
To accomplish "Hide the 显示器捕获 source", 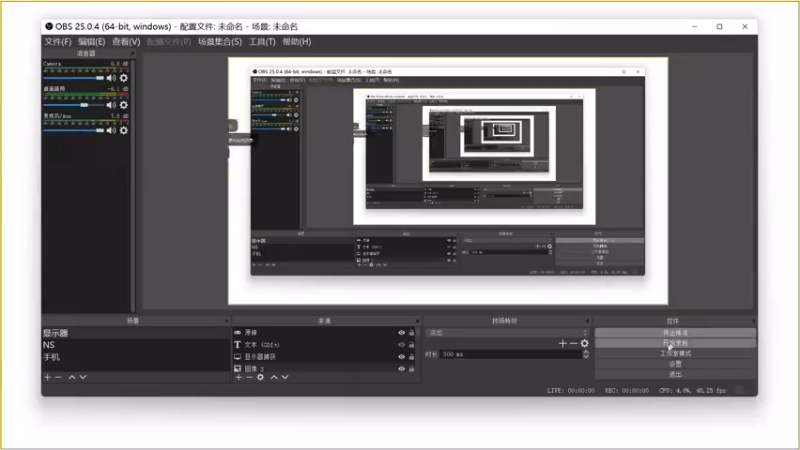I will click(x=402, y=357).
